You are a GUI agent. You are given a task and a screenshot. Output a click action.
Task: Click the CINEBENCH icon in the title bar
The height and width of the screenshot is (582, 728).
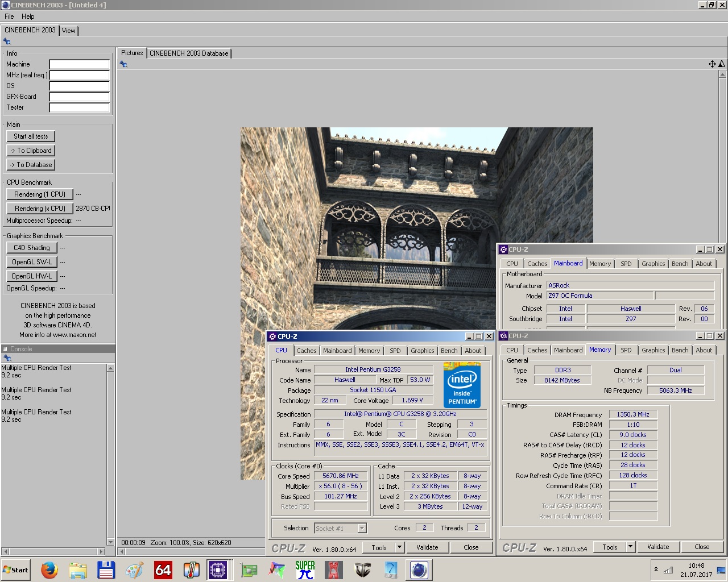(x=6, y=5)
